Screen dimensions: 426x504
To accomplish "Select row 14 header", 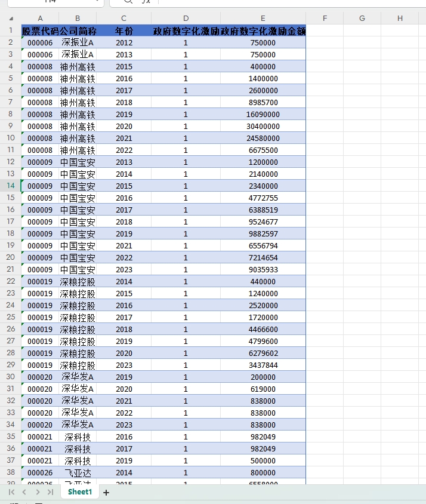I will pos(11,186).
